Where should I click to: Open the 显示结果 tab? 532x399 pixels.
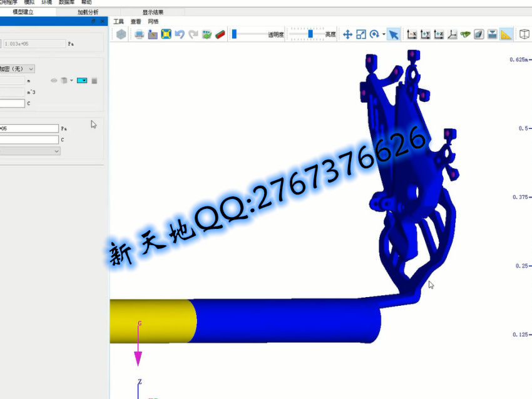point(153,12)
